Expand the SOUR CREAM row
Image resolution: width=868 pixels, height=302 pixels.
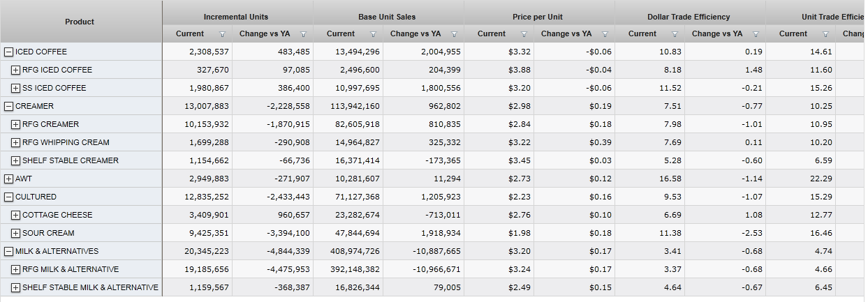pos(16,233)
